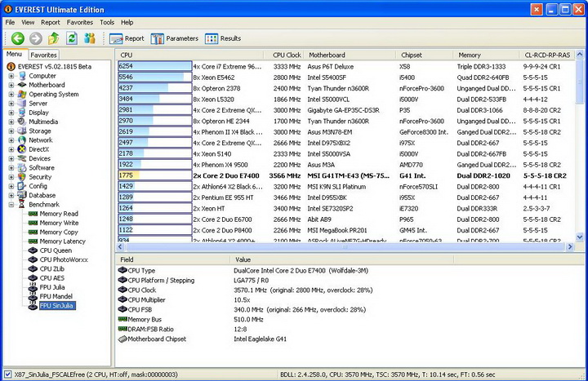
Task: Click the grey Forward arrow icon
Action: point(36,38)
